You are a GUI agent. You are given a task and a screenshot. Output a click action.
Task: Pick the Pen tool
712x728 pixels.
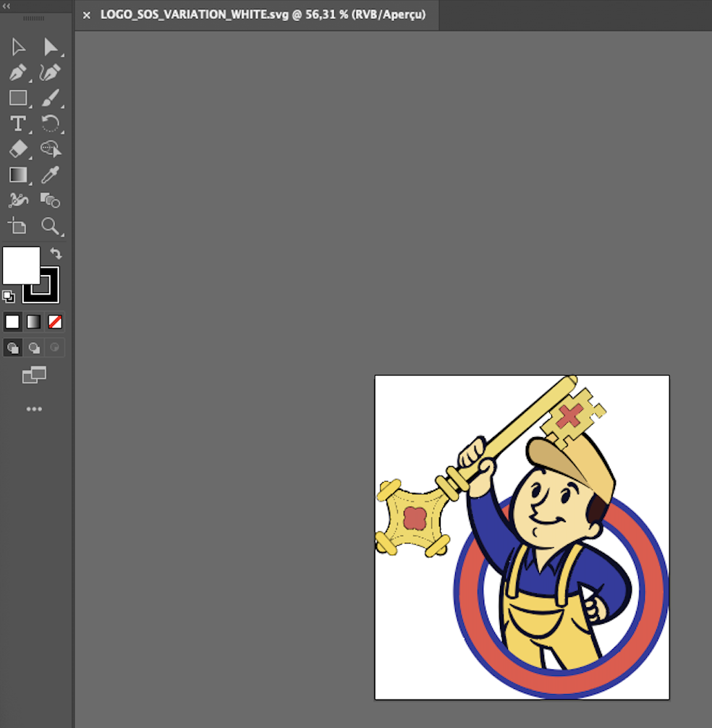coord(18,72)
